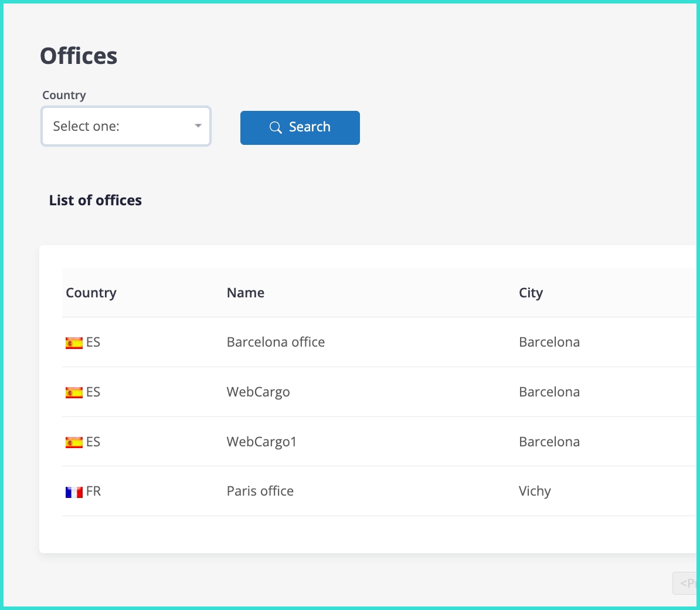
Task: Click the Spain flag beside Barcelona office
Action: [x=74, y=343]
